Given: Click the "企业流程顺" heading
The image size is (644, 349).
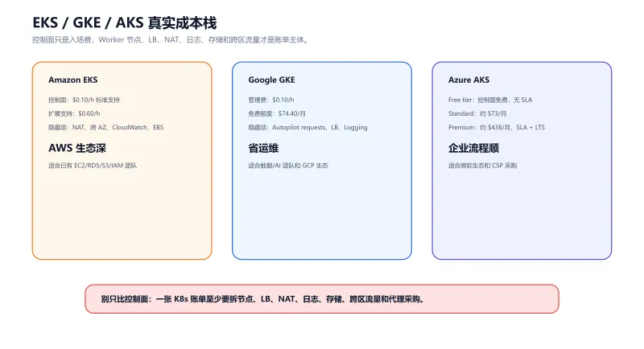Looking at the screenshot, I should tap(473, 148).
